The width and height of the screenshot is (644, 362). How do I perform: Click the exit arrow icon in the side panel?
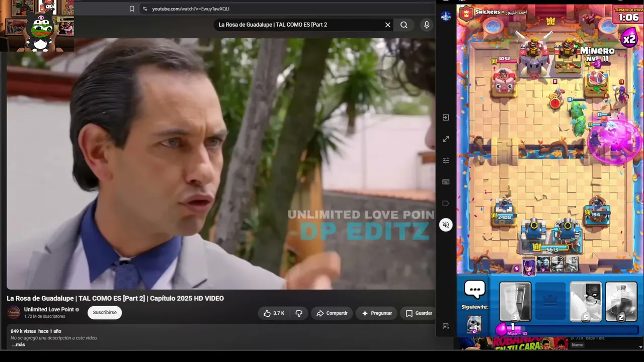pyautogui.click(x=446, y=117)
